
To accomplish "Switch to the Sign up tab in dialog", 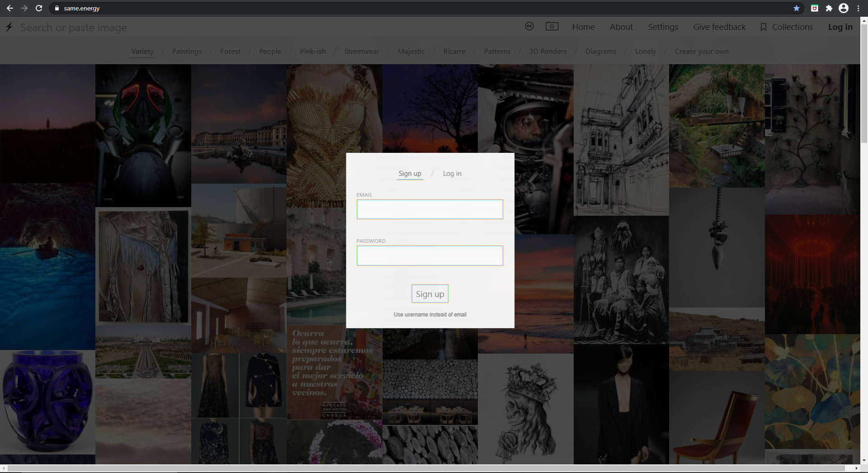I will (x=410, y=174).
